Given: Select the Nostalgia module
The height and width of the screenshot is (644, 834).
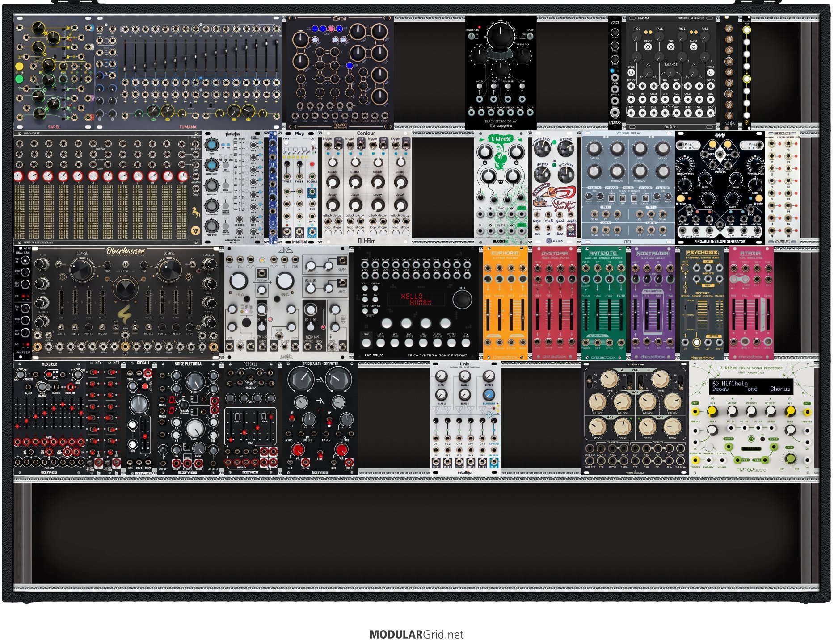Looking at the screenshot, I should coord(653,303).
